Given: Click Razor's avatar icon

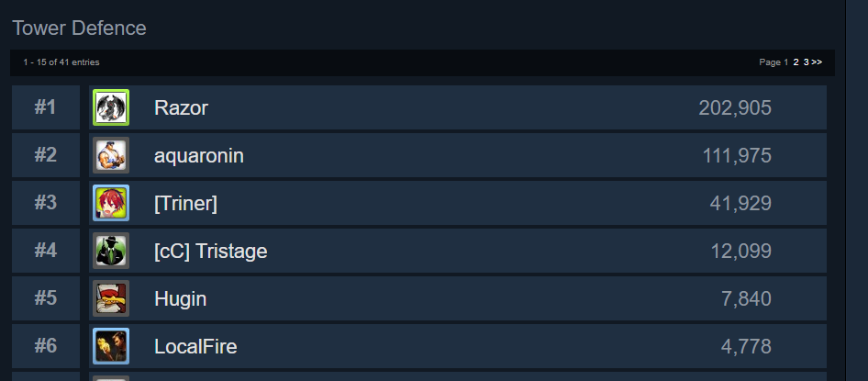Looking at the screenshot, I should [111, 107].
